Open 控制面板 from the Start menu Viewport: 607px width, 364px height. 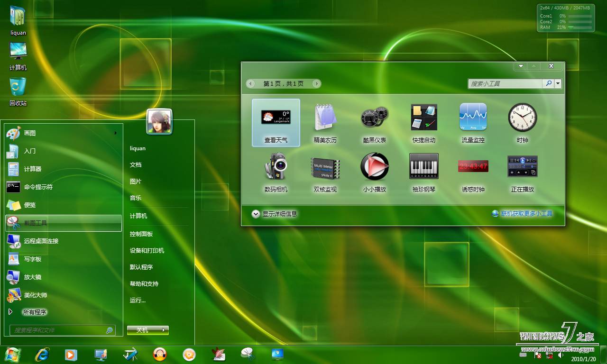click(141, 234)
